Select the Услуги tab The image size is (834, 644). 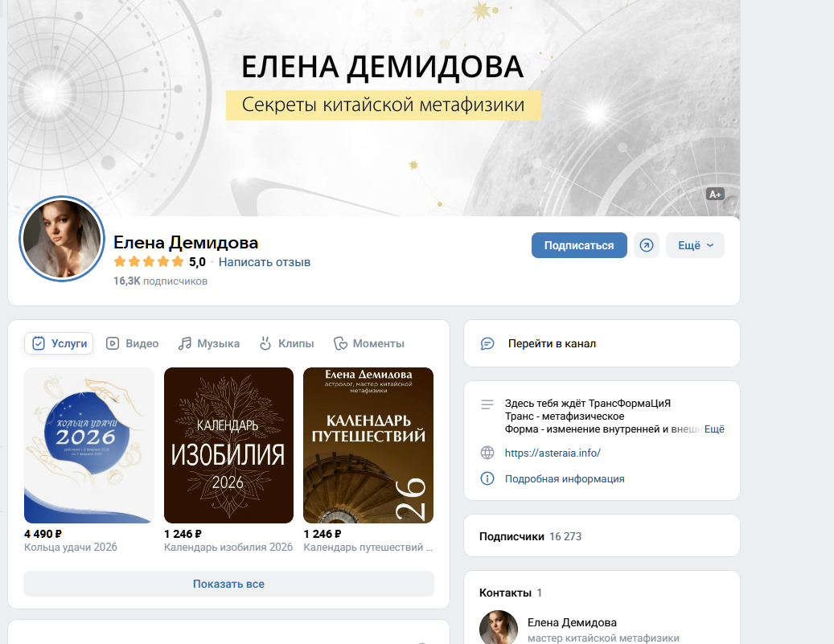59,343
